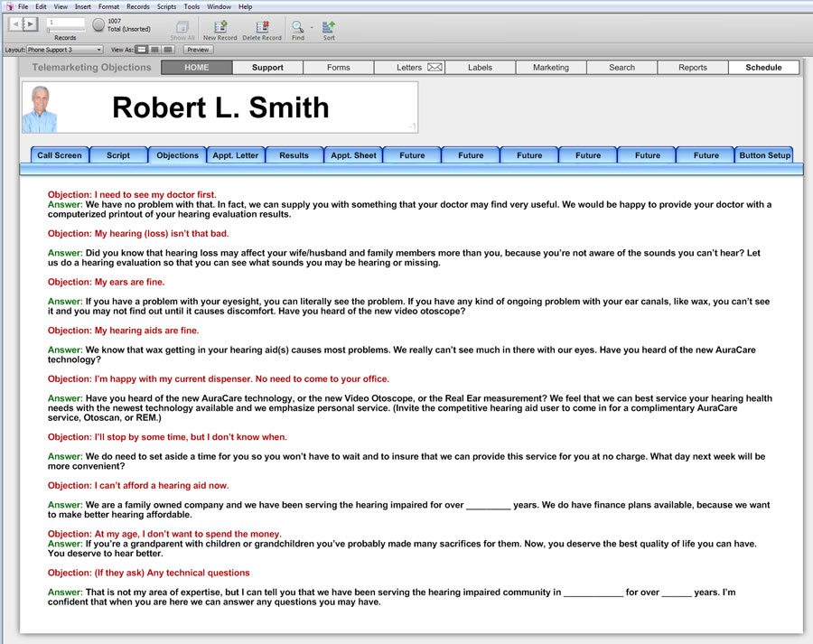The image size is (813, 644).
Task: Click the Telemarketing Objections title text
Action: pyautogui.click(x=91, y=68)
